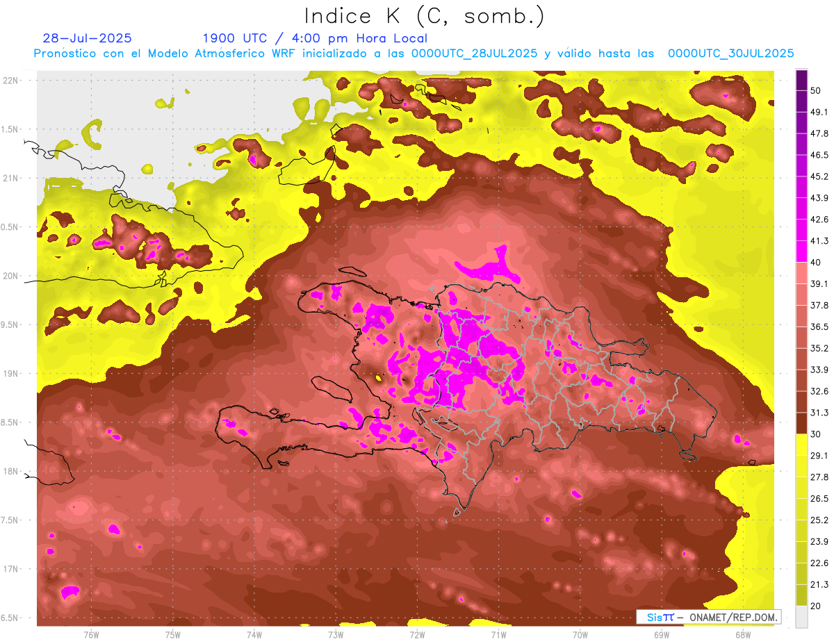Click the legend value '25.2'
This screenshot has width=834, height=644.
pyautogui.click(x=819, y=520)
